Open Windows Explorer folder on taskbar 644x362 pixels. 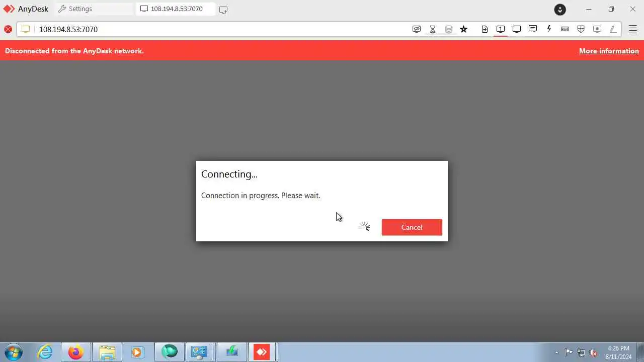coord(107,352)
